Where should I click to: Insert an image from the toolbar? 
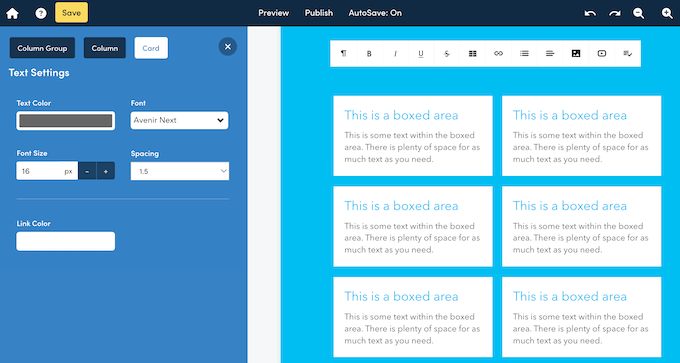click(576, 53)
